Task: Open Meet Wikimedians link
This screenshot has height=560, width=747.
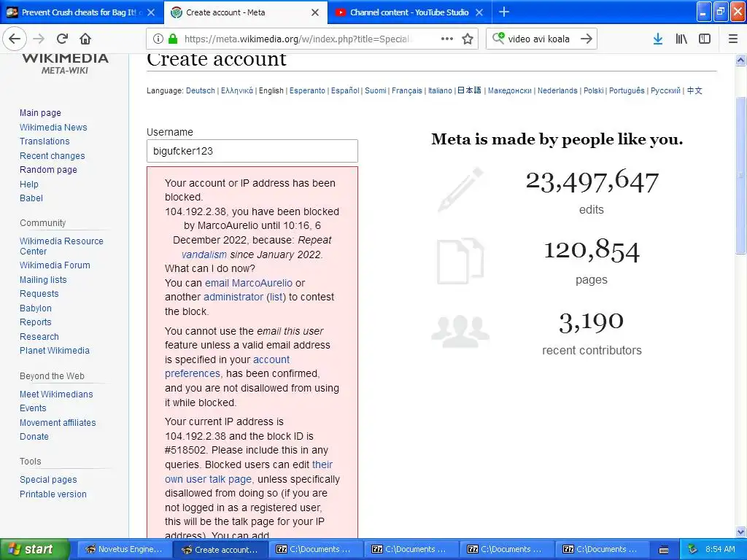Action: (56, 394)
